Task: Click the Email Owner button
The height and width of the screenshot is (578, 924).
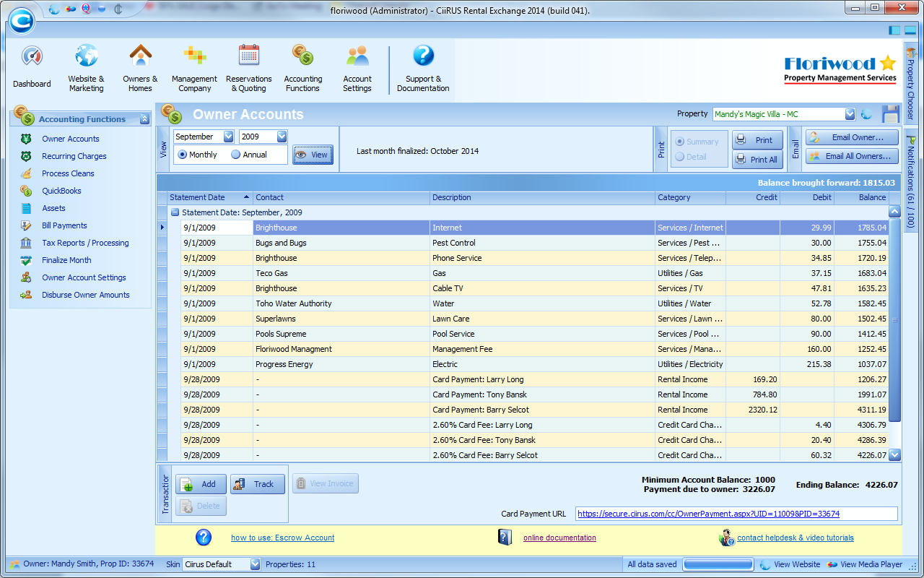Action: point(853,137)
